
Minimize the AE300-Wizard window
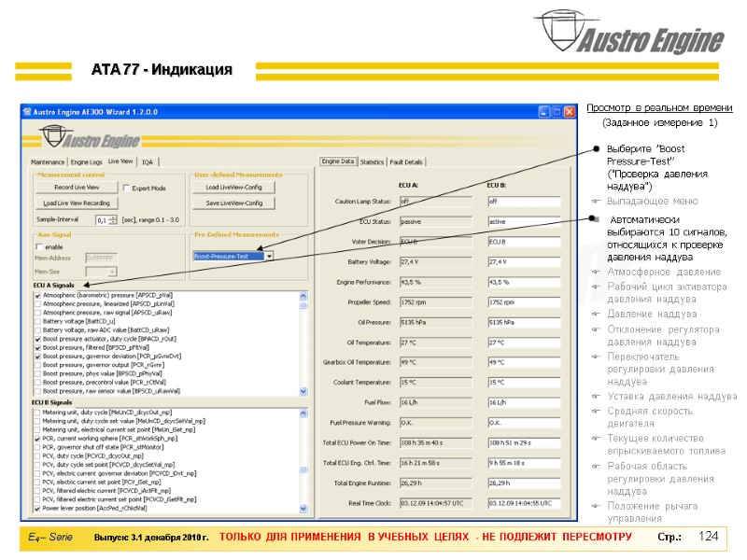(544, 112)
